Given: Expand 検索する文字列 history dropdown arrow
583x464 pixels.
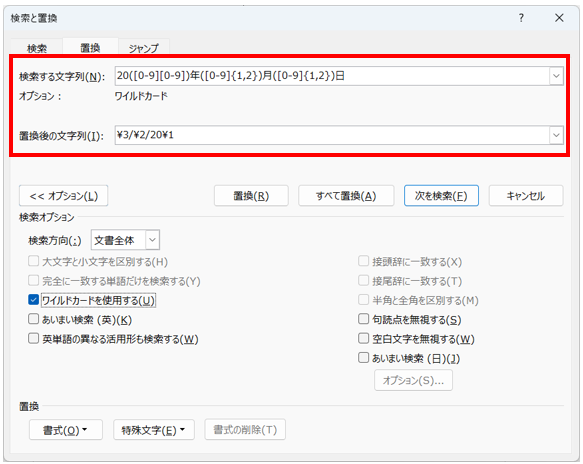Looking at the screenshot, I should pyautogui.click(x=556, y=76).
